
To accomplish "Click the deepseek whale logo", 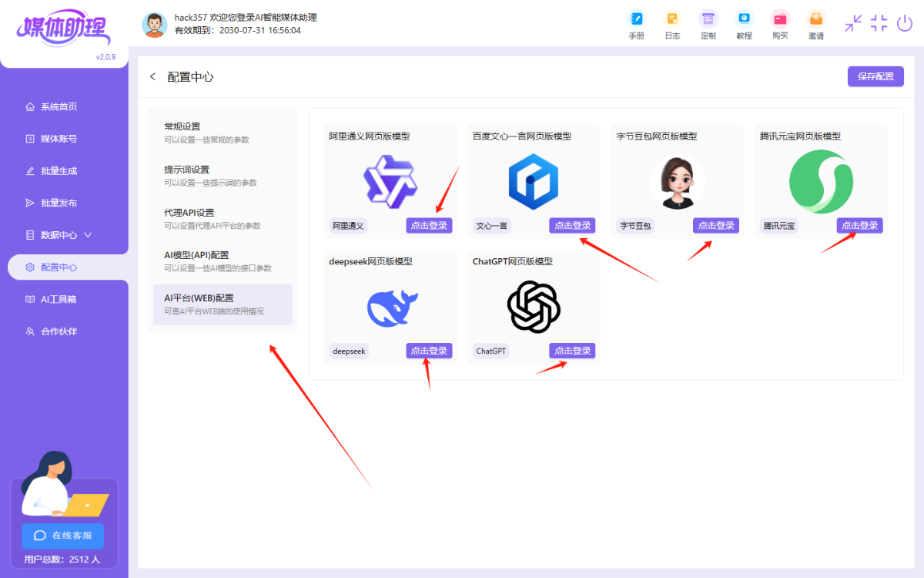I will 392,307.
